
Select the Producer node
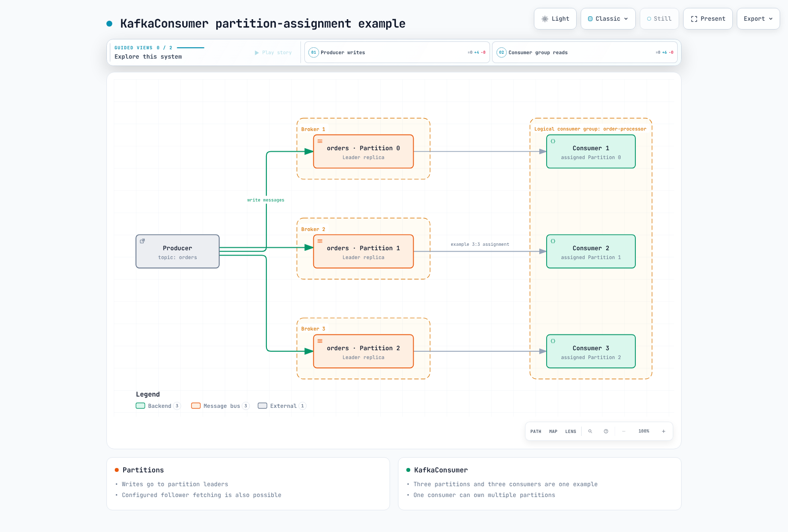click(x=177, y=251)
